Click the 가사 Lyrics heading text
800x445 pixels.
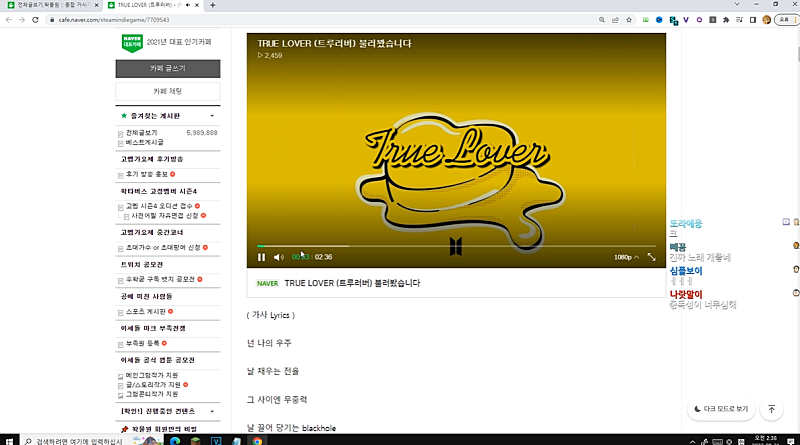[x=270, y=315]
